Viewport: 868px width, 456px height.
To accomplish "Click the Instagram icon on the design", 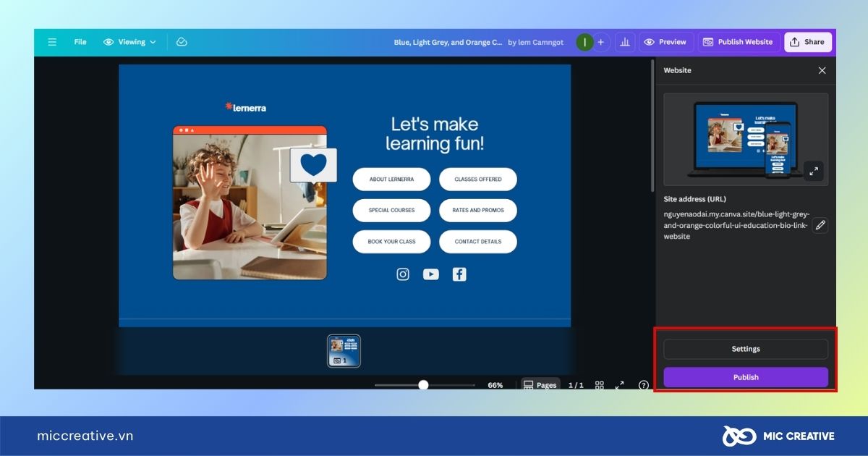I will point(403,274).
